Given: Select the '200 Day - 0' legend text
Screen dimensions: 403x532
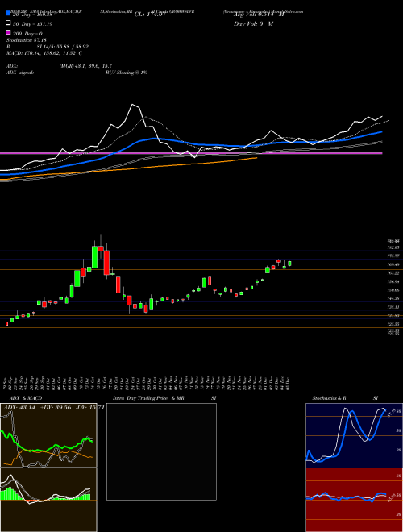Looking at the screenshot, I should point(27,34).
